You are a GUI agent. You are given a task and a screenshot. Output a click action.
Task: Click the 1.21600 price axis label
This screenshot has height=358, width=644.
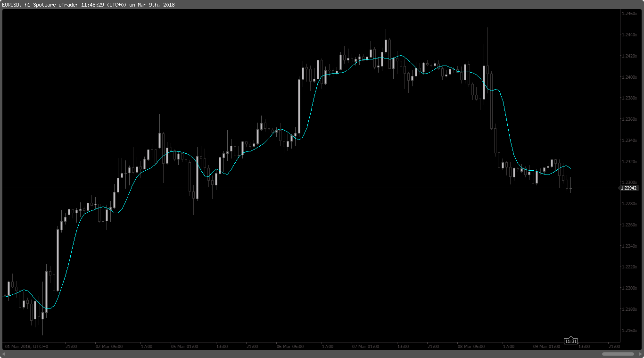point(629,330)
